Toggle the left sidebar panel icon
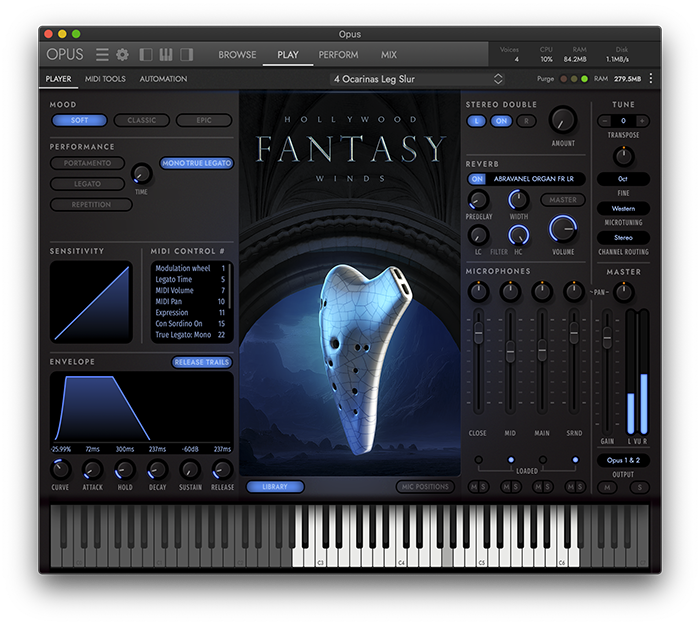Viewport: 700px width, 625px height. [146, 54]
